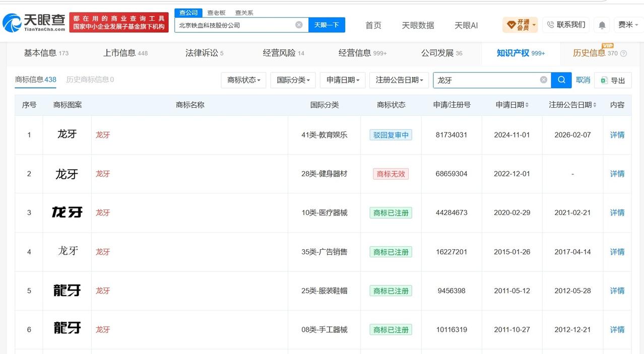Click the Excel 导出 export button

[x=613, y=80]
